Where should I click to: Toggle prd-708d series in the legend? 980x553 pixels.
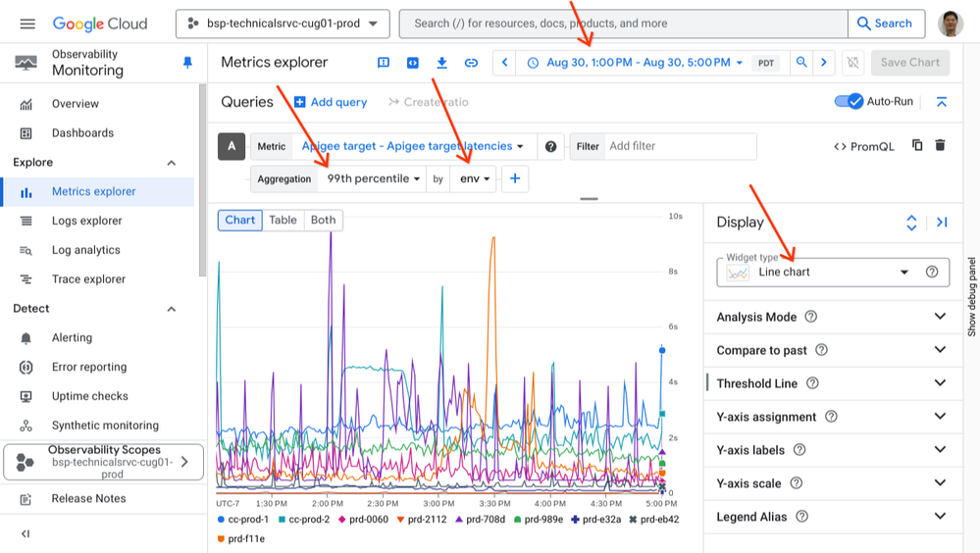click(x=480, y=520)
